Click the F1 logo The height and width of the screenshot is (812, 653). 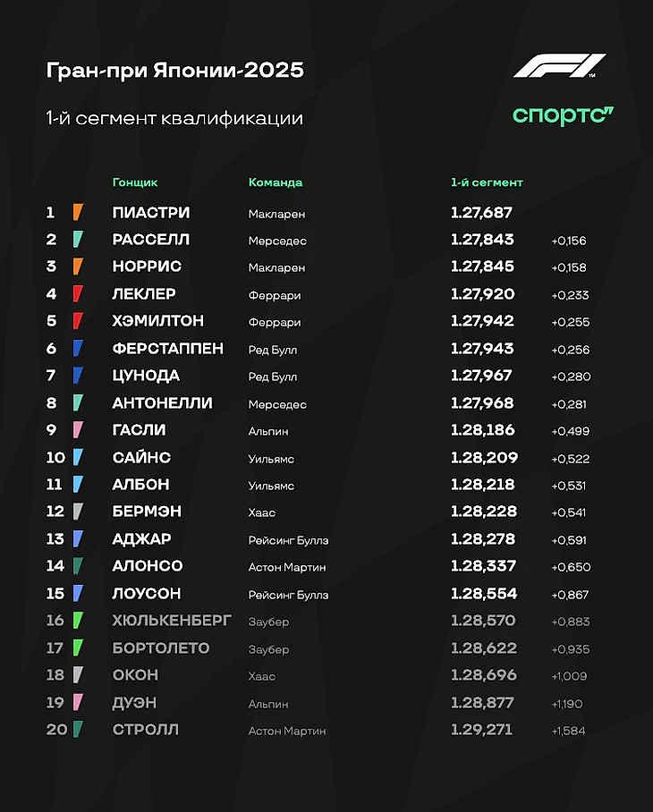pyautogui.click(x=559, y=66)
